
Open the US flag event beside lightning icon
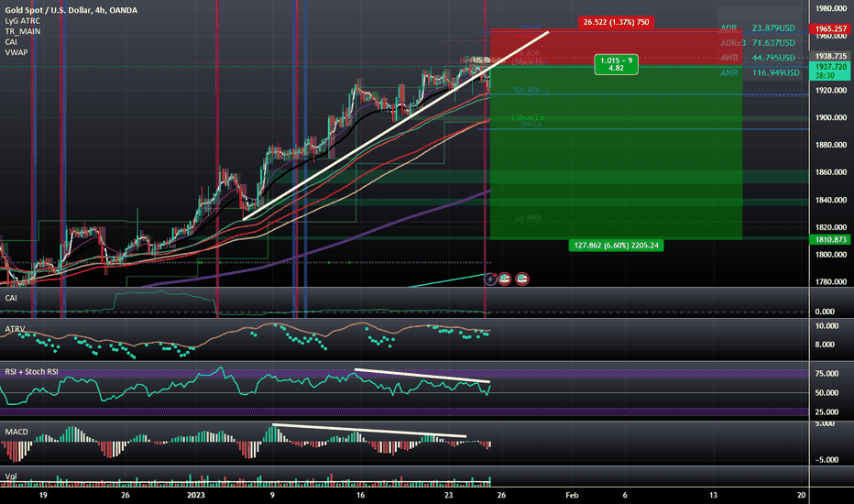click(x=504, y=279)
